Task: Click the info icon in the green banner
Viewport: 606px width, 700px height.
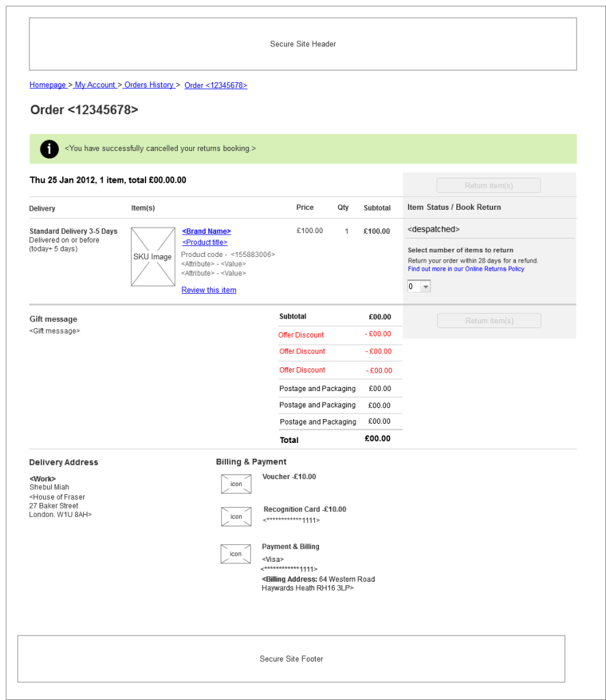Action: click(49, 148)
